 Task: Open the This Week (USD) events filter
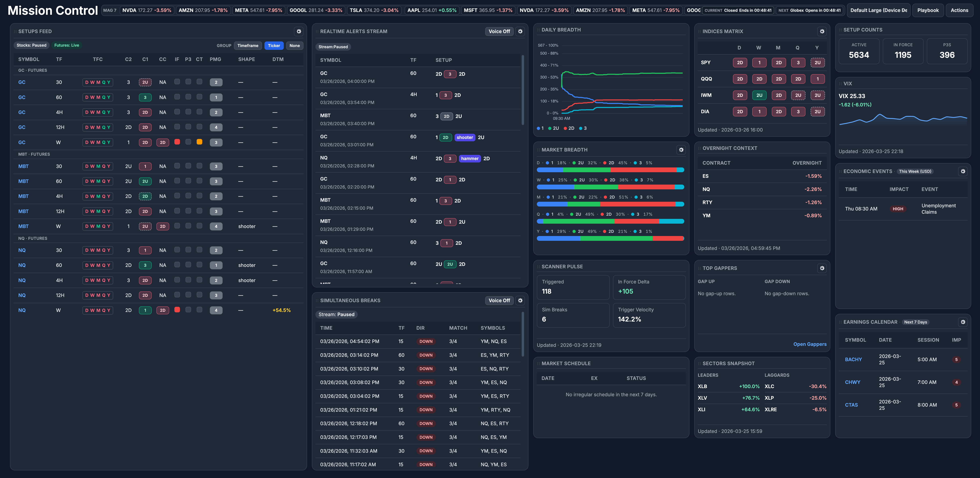click(x=915, y=171)
